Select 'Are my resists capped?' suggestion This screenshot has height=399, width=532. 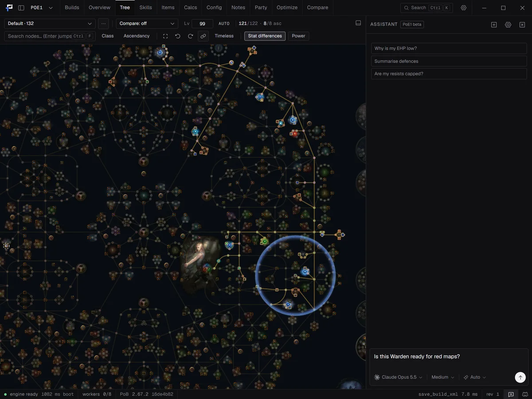point(449,74)
